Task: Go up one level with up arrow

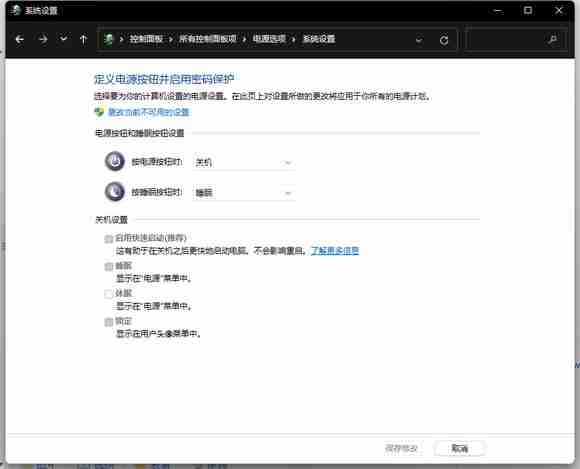Action: pos(84,39)
